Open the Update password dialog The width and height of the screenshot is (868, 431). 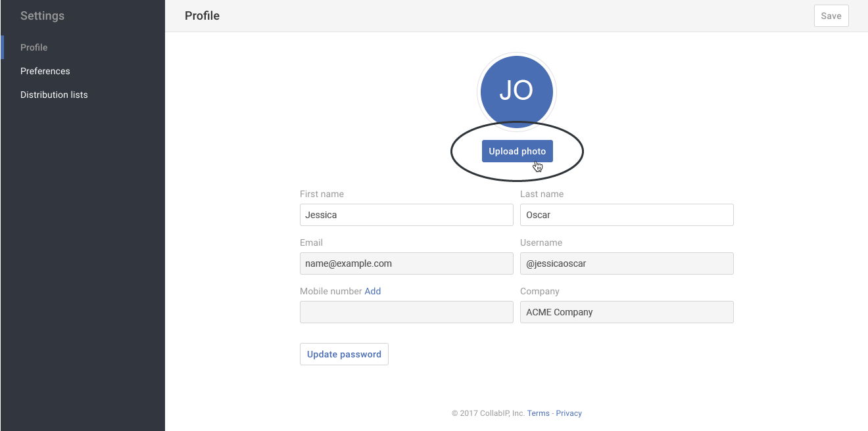[344, 353]
